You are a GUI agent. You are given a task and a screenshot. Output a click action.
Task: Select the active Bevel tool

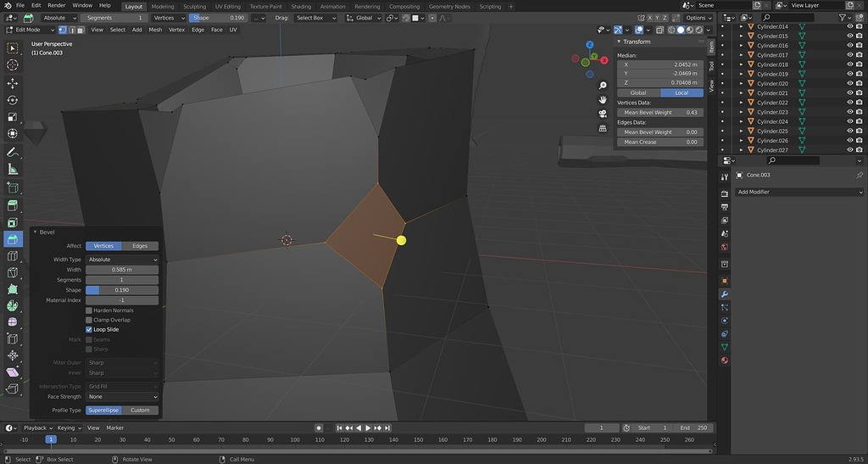pos(12,239)
